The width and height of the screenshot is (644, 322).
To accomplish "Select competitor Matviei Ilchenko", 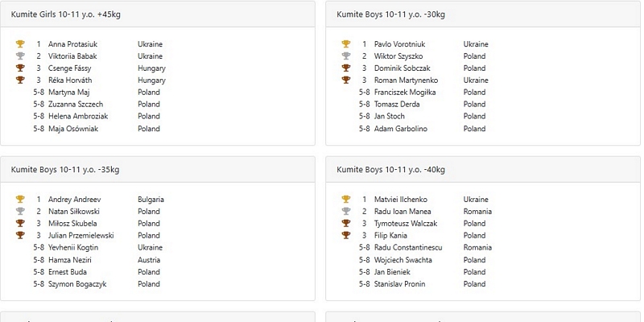I will pos(400,200).
